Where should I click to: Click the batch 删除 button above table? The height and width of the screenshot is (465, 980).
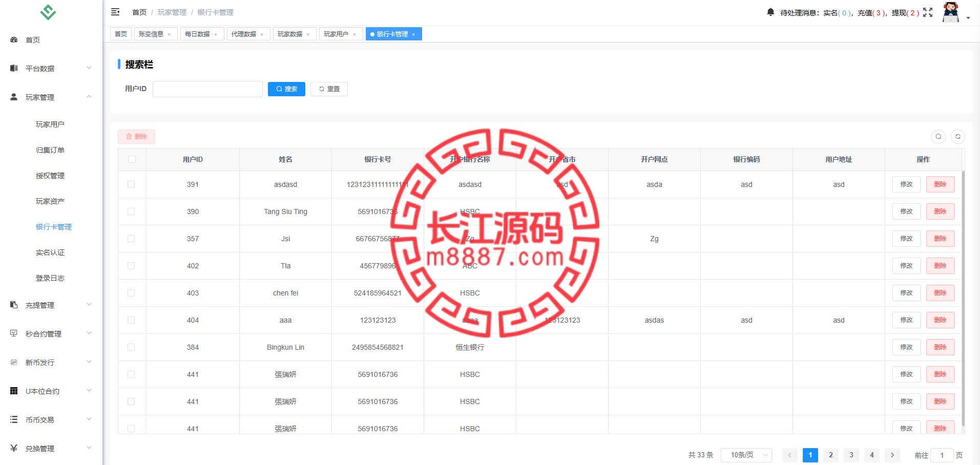coord(136,137)
